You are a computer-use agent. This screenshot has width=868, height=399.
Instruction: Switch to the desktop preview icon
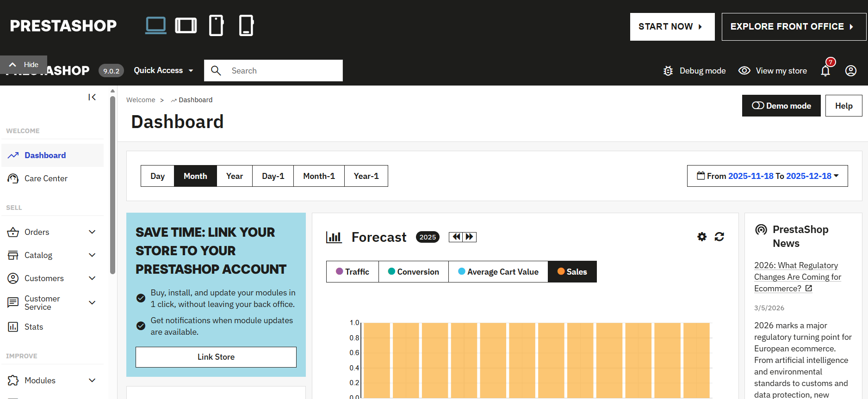click(x=155, y=25)
